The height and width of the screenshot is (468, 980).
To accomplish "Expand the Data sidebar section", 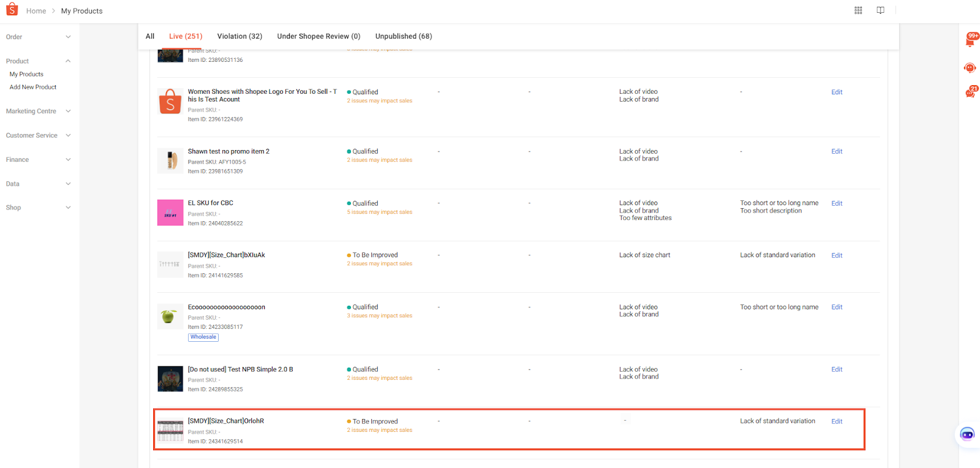I will 39,184.
